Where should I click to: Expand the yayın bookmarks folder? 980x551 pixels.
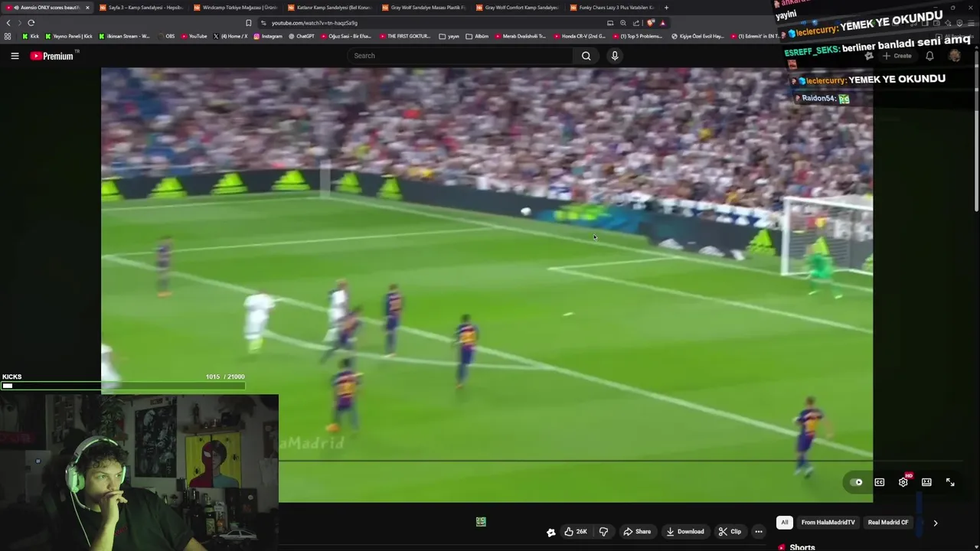(449, 36)
